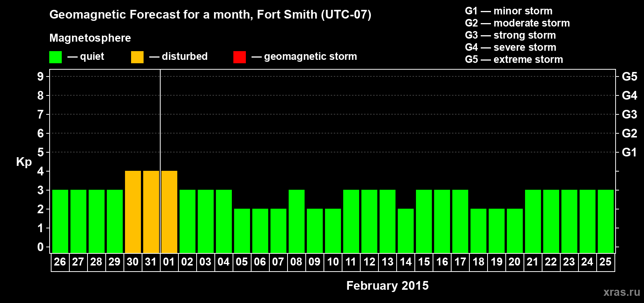644x303 pixels.
Task: Click date label 07 on the axis
Action: [x=278, y=262]
